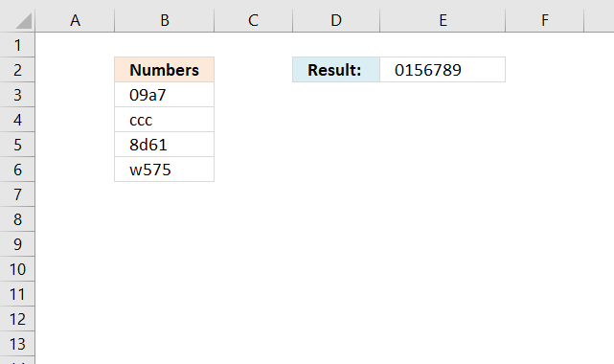The width and height of the screenshot is (614, 364).
Task: Select cell containing ccc
Action: tap(165, 120)
